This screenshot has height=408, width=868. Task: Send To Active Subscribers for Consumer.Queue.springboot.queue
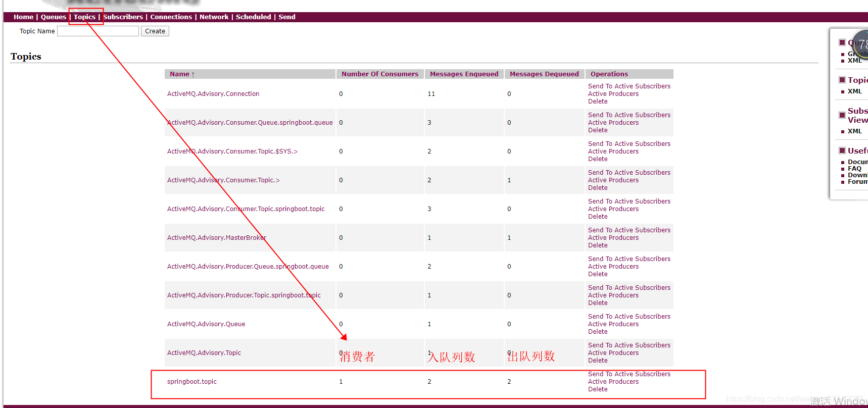[x=629, y=115]
